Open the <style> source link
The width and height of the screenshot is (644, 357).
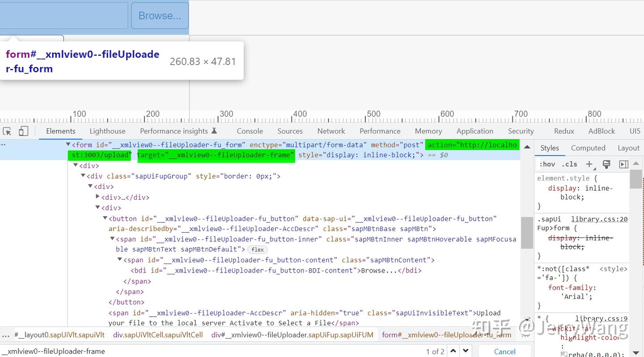[x=613, y=269]
